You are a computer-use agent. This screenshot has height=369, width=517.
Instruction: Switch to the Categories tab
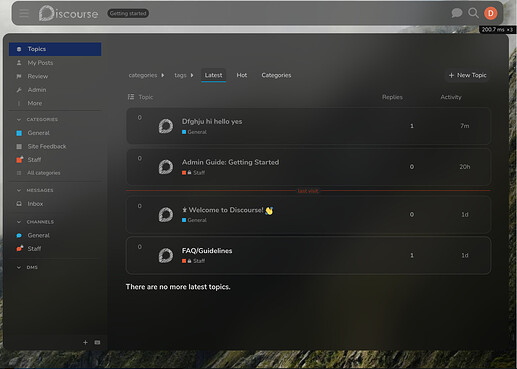point(276,75)
